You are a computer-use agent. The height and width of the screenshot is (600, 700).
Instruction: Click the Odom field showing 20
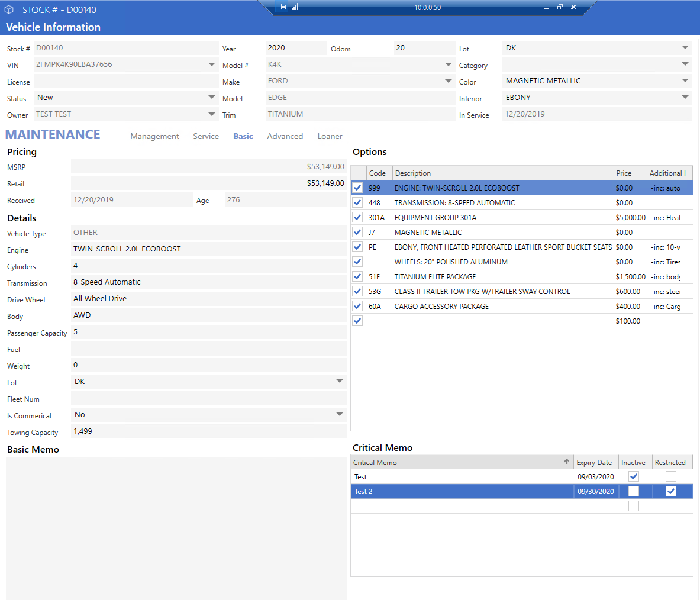pos(424,48)
